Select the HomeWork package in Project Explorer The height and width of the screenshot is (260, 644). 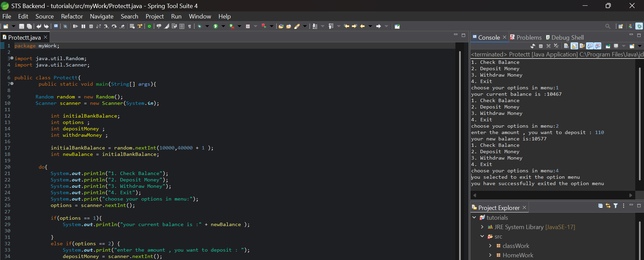tap(517, 255)
